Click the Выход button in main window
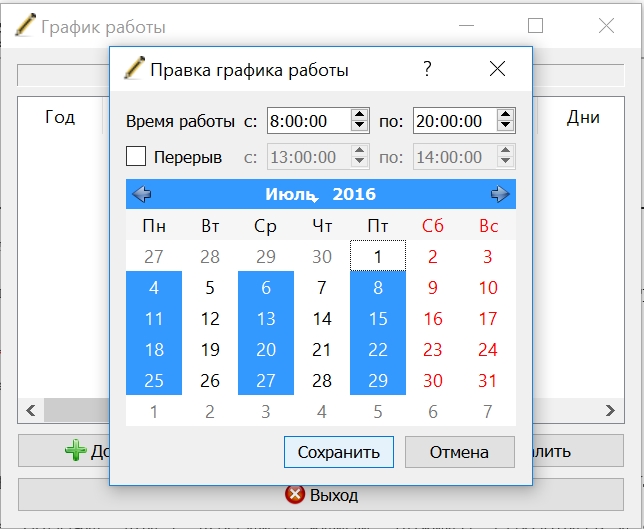644x529 pixels. click(x=321, y=494)
